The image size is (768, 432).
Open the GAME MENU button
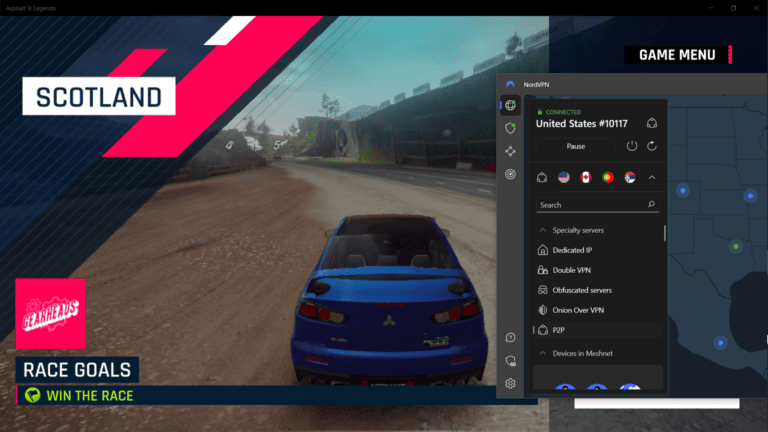click(678, 55)
